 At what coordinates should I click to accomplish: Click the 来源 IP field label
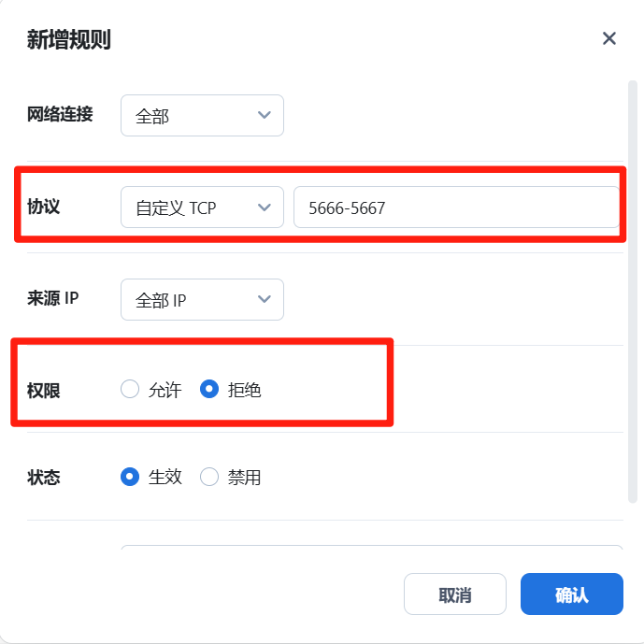53,298
